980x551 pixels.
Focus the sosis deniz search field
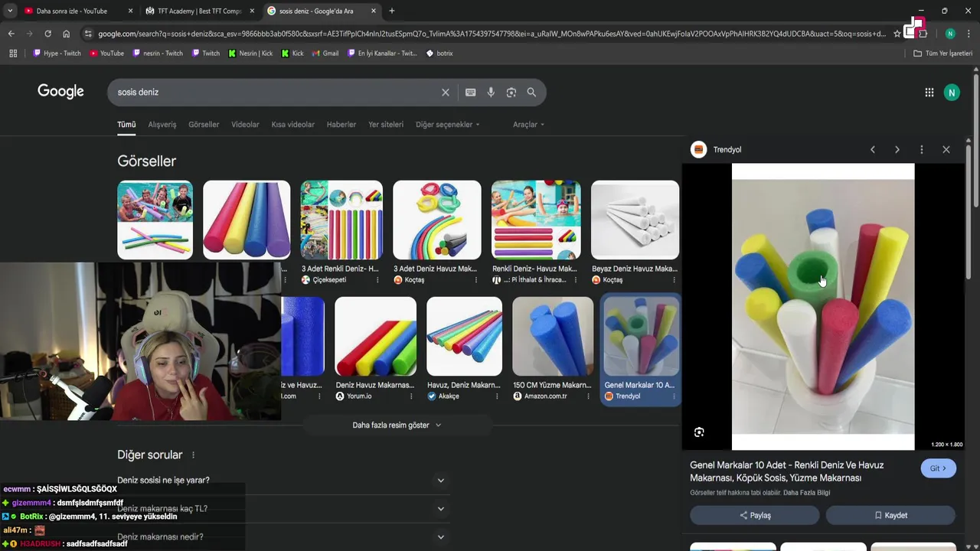click(276, 93)
